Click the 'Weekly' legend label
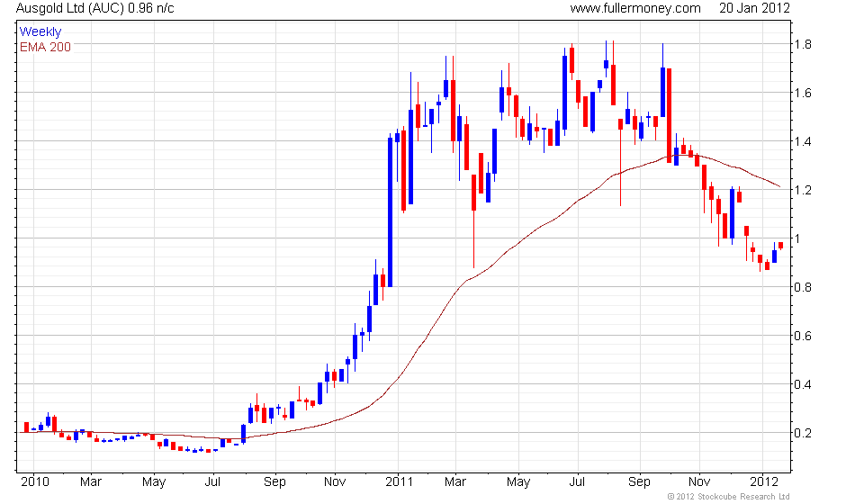Image resolution: width=864 pixels, height=504 pixels. pos(40,31)
